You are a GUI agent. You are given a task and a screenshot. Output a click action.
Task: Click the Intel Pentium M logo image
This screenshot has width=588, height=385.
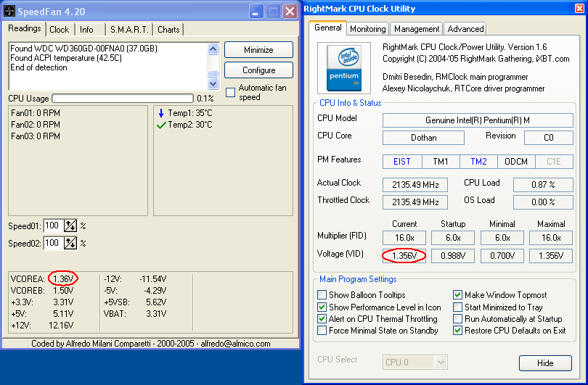[344, 67]
